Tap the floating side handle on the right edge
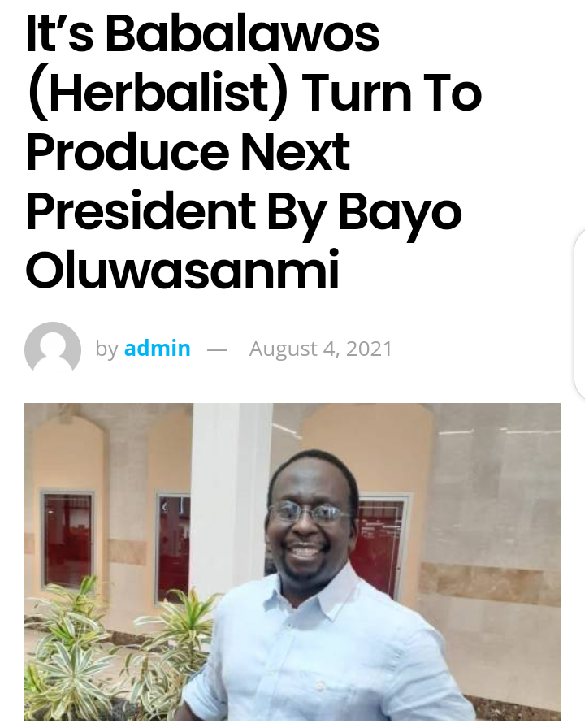585x728 pixels. 579,314
